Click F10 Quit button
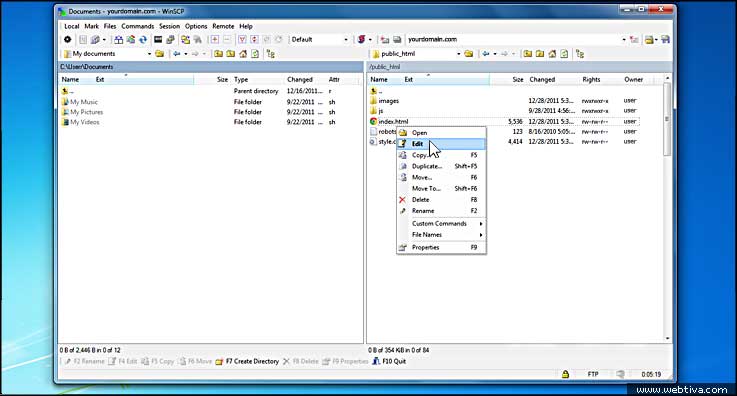Viewport: 737px width, 396px height. point(389,361)
